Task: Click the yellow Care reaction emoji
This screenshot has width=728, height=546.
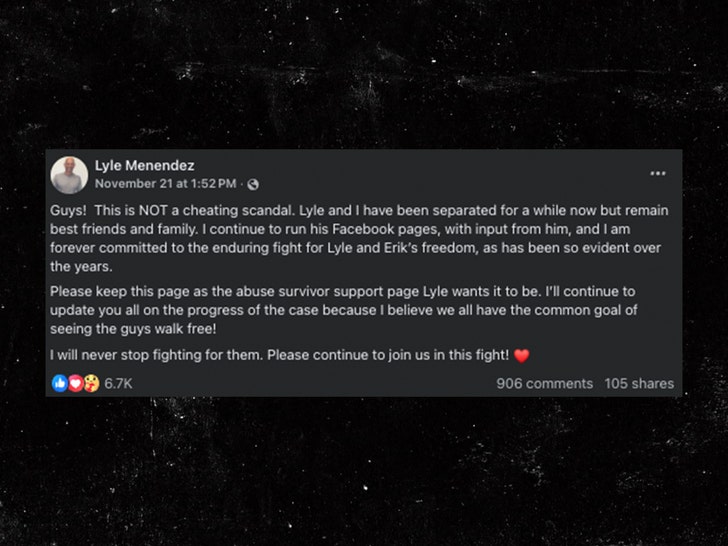Action: click(90, 383)
